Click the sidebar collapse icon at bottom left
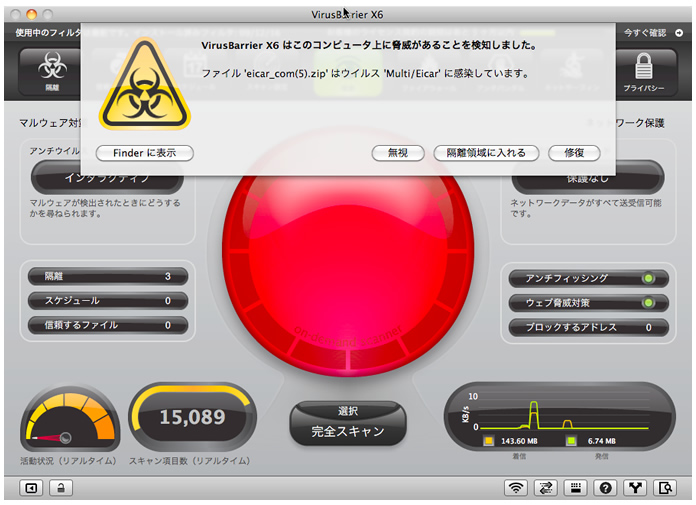 tap(31, 488)
